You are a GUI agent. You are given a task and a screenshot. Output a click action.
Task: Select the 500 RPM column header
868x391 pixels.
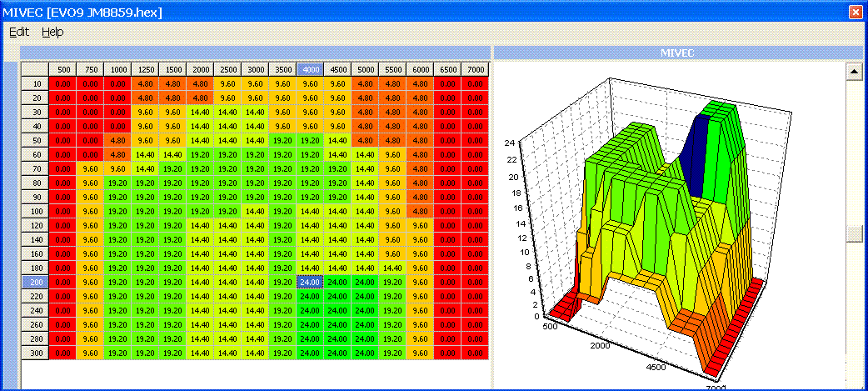coord(62,70)
